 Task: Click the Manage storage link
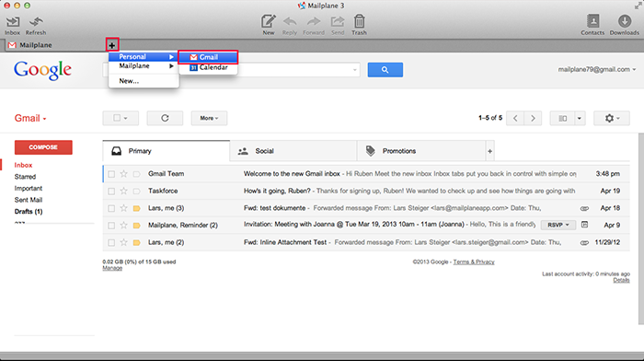point(112,268)
